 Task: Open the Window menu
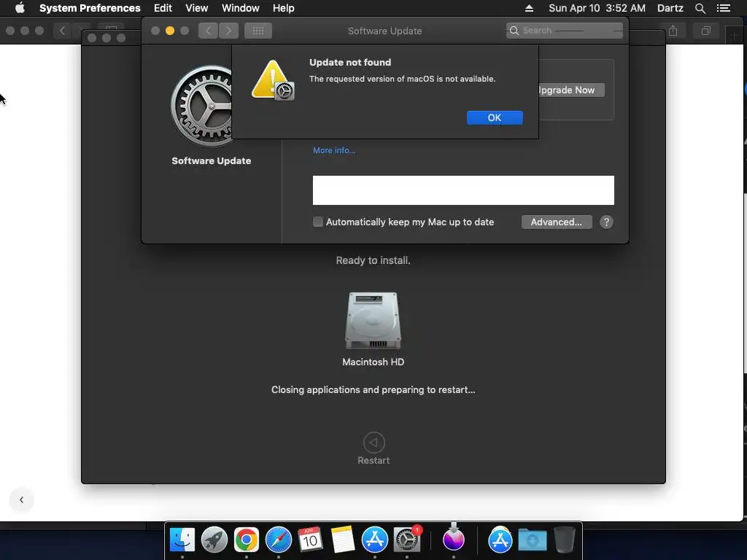pos(241,8)
